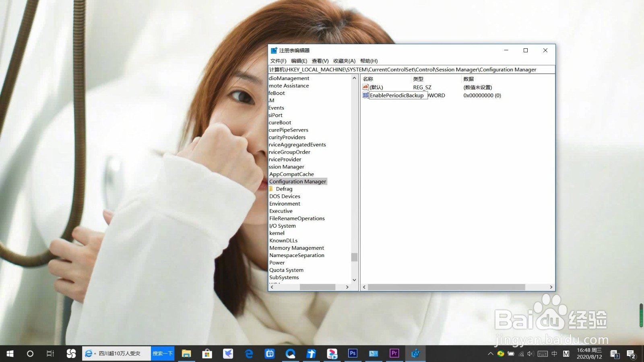
Task: Open the blue arrow app on the taskbar
Action: [311, 354]
